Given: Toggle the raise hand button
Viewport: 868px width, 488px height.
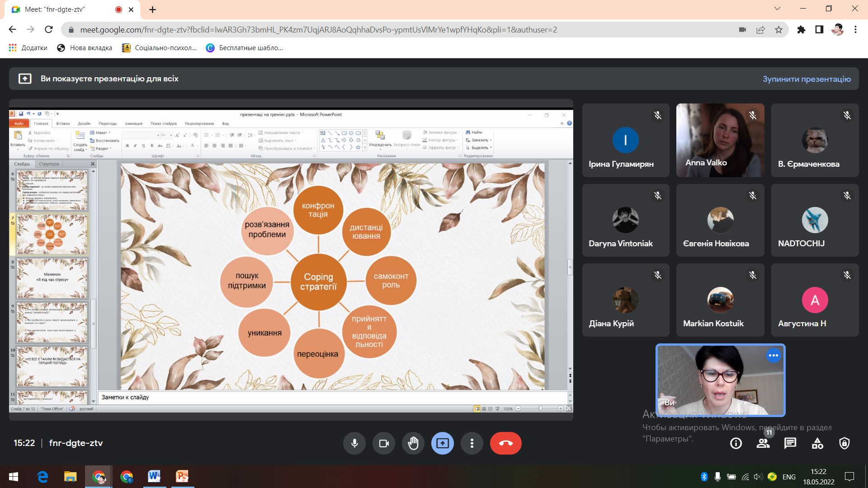Looking at the screenshot, I should point(413,443).
